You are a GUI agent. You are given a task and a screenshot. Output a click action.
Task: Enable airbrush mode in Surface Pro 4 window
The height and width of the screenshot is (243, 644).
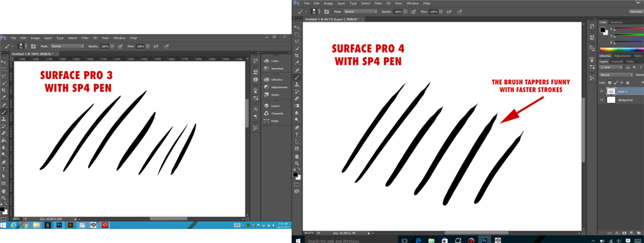[448, 12]
